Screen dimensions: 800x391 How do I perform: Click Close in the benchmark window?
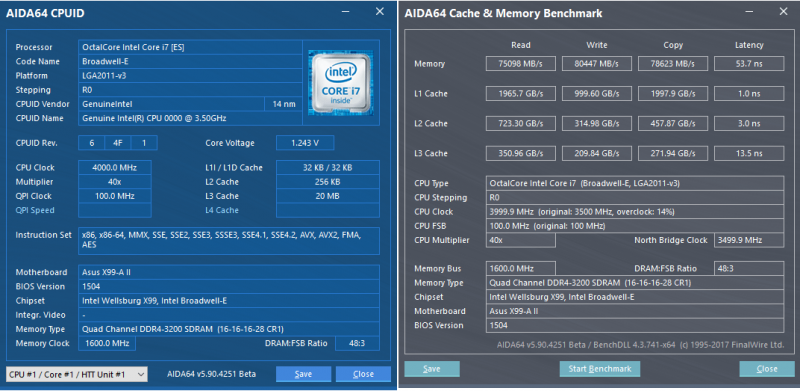[767, 369]
